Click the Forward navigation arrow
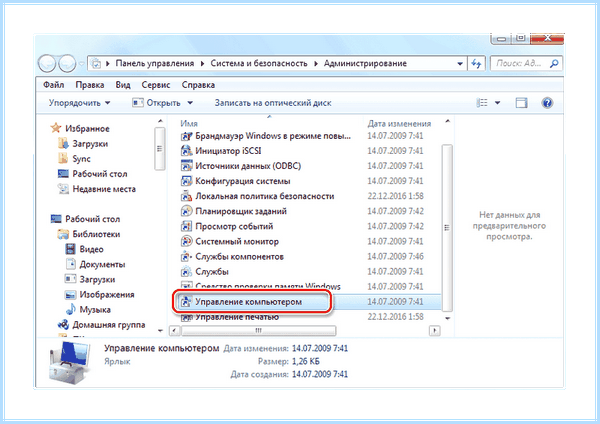Image resolution: width=600 pixels, height=424 pixels. coord(67,64)
